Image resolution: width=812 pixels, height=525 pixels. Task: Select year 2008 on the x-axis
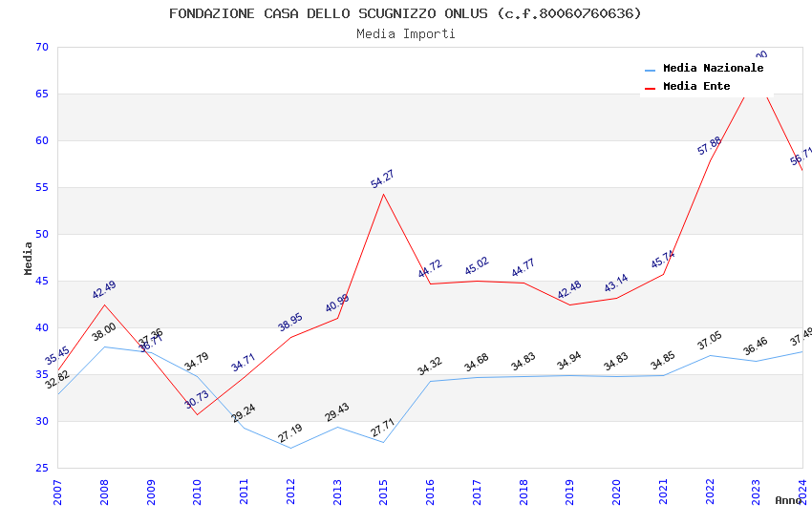click(104, 492)
